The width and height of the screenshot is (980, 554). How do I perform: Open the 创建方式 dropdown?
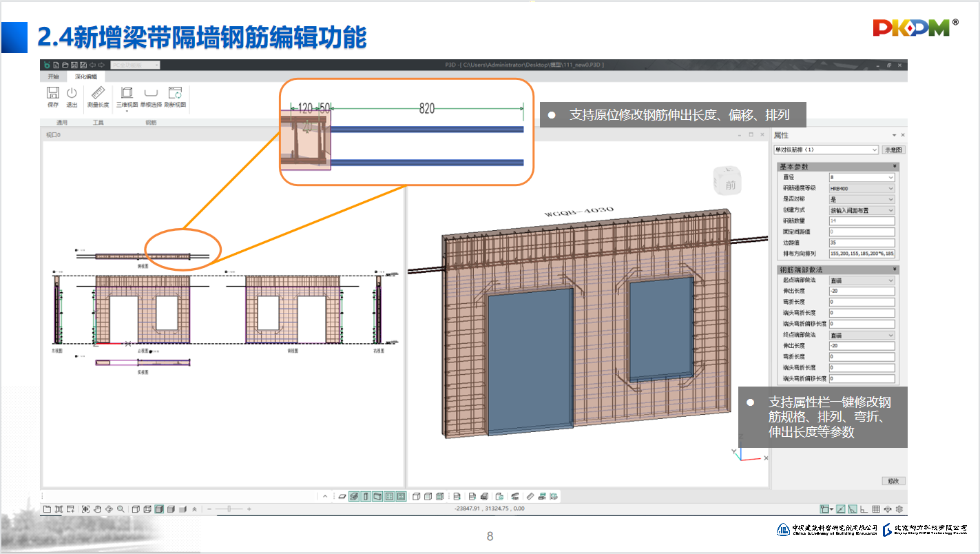pos(862,210)
